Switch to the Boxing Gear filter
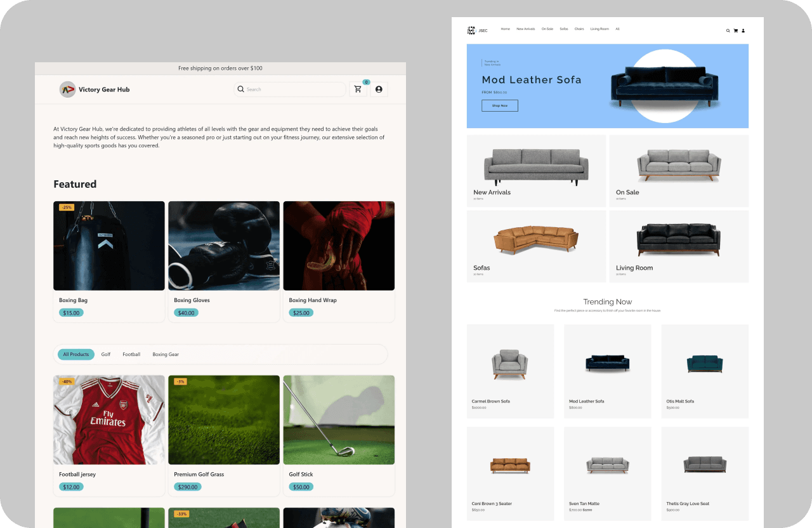Screen dimensions: 812x528 (166, 354)
